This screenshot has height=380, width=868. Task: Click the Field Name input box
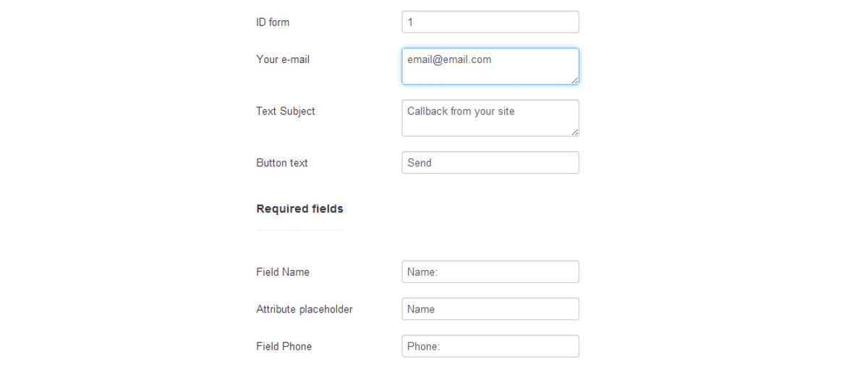coord(490,272)
